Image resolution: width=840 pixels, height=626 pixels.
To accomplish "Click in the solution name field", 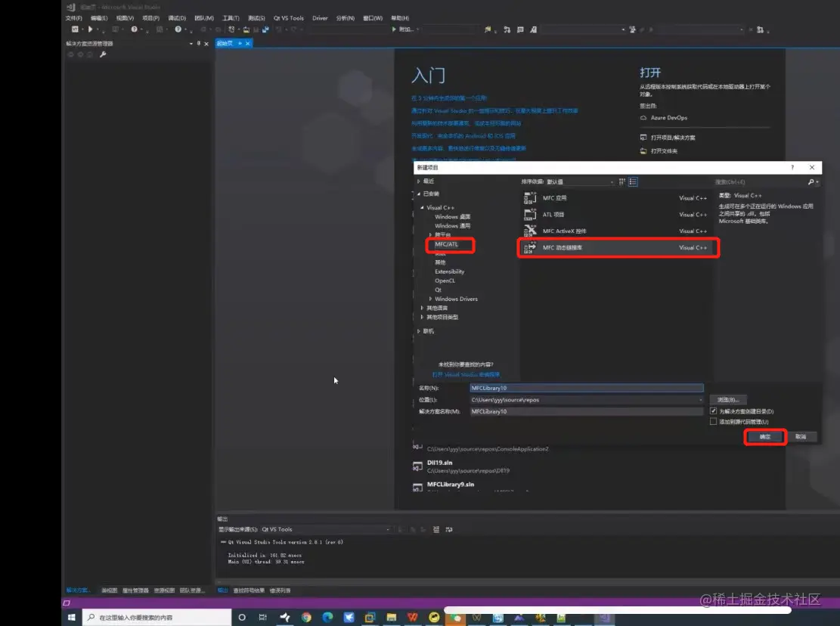I will coord(587,411).
